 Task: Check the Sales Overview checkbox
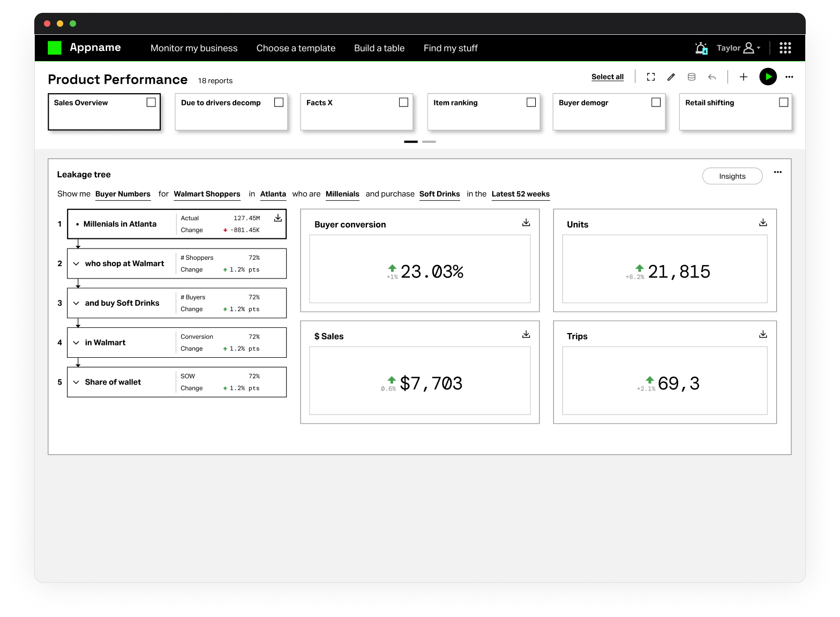[x=151, y=102]
